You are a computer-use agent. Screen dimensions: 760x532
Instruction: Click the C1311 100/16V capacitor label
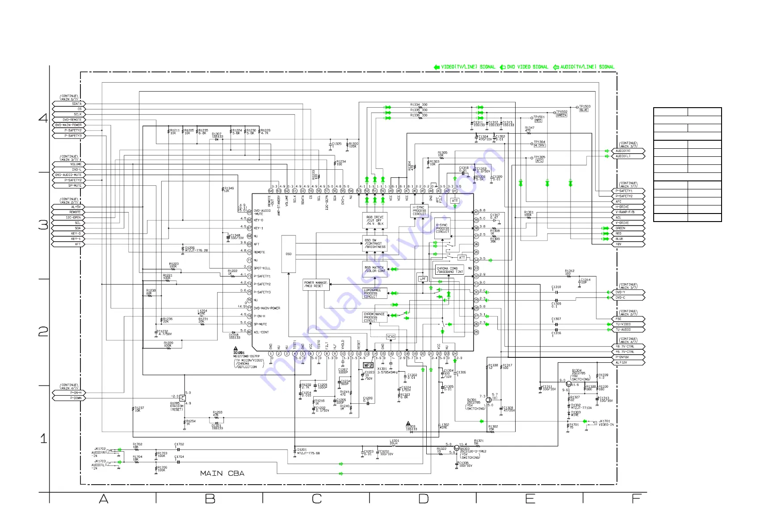(549, 388)
